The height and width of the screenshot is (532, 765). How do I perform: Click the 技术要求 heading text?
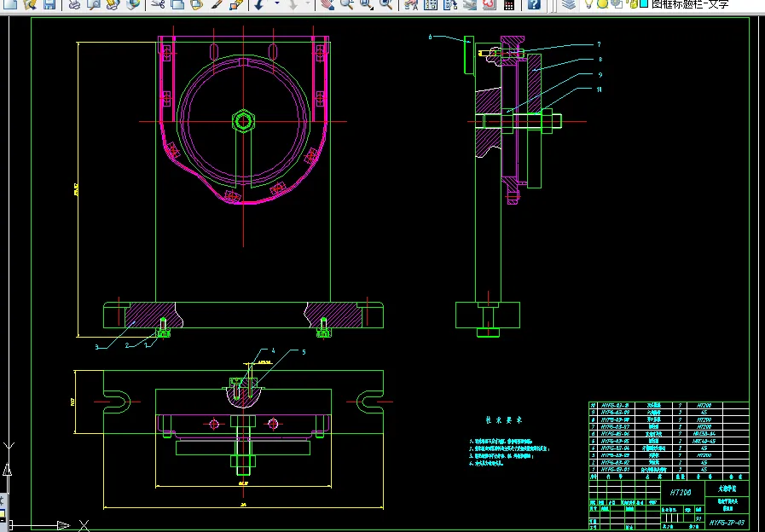(x=504, y=419)
